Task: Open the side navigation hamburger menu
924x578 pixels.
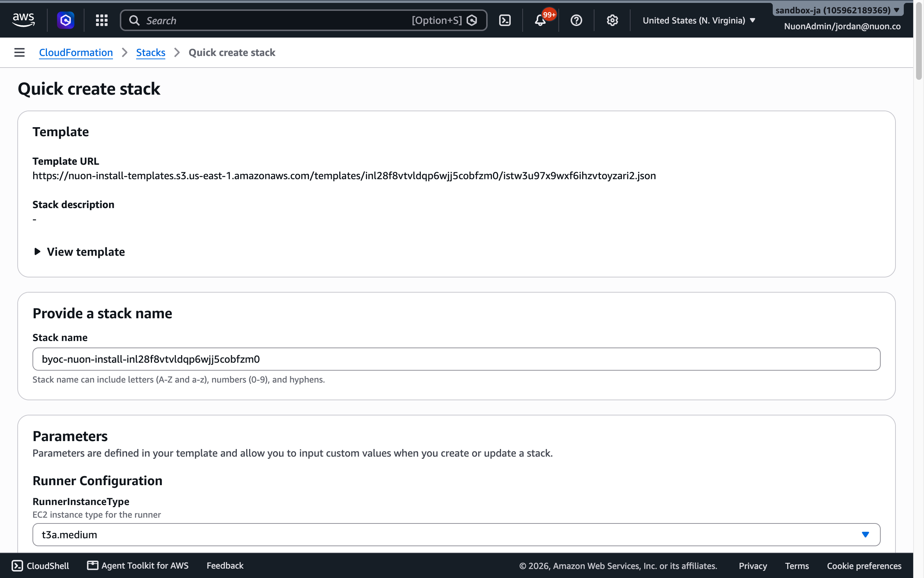Action: 19,52
